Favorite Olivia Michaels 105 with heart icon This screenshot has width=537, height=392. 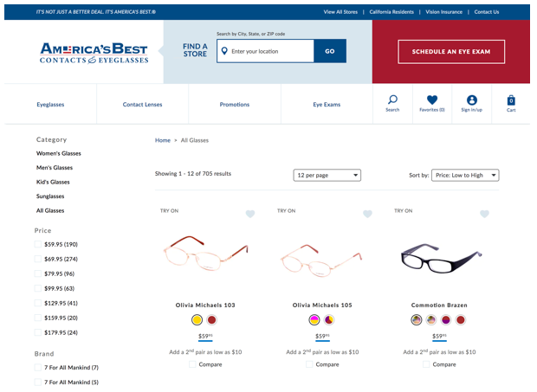(x=367, y=214)
